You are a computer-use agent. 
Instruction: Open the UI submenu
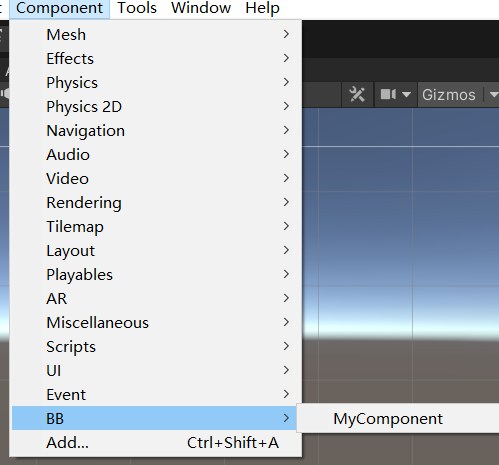[x=155, y=371]
